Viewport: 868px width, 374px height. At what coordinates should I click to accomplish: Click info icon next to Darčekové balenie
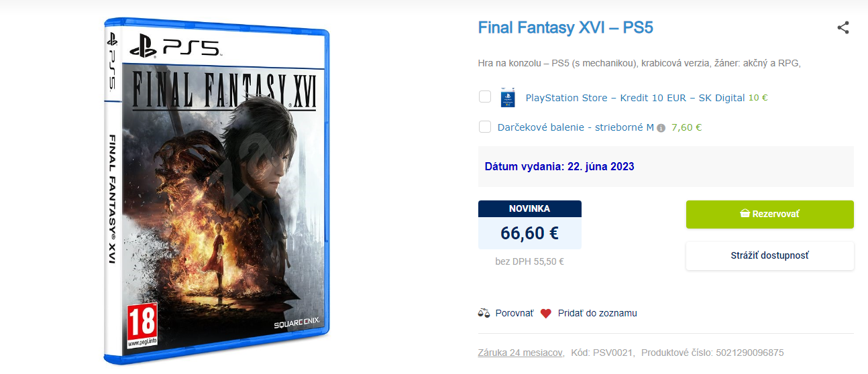pyautogui.click(x=661, y=128)
